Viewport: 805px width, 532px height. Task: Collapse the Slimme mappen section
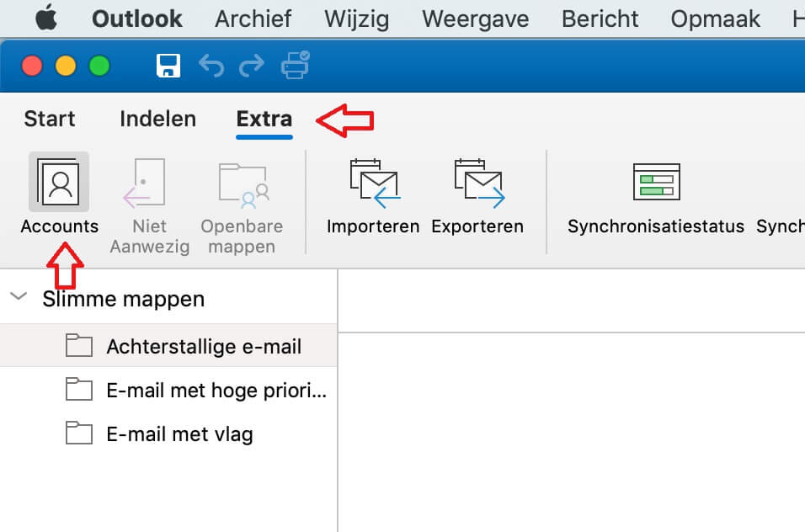click(x=19, y=296)
